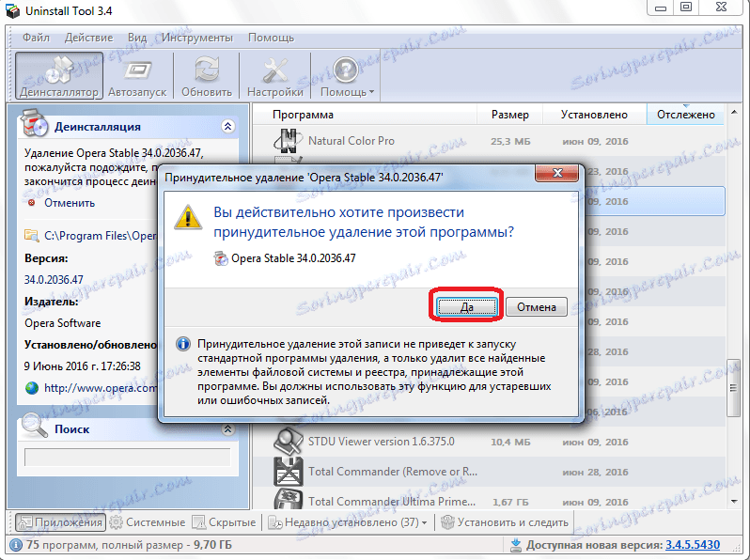Maximize the Uninstall Tool window
This screenshot has height=560, width=750.
[x=686, y=8]
